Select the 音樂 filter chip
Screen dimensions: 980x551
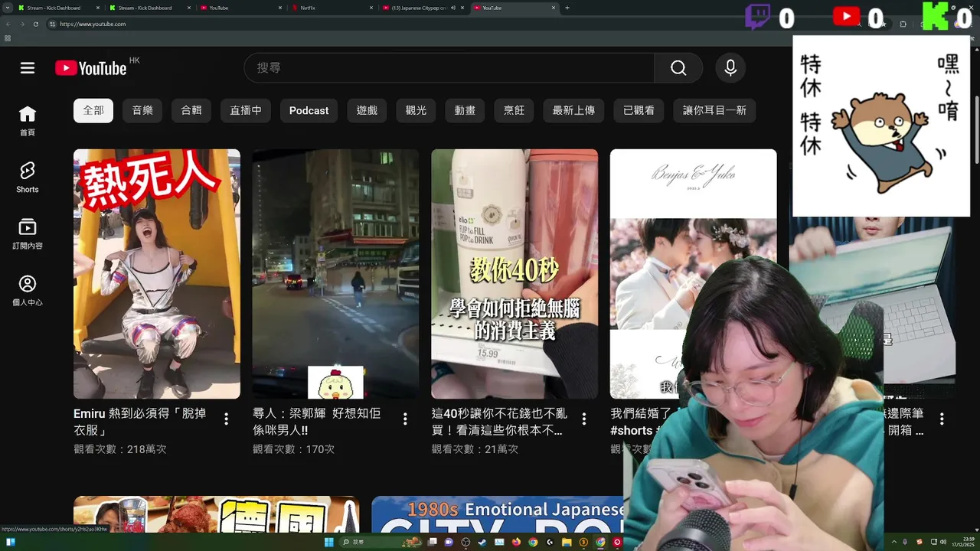pos(142,110)
